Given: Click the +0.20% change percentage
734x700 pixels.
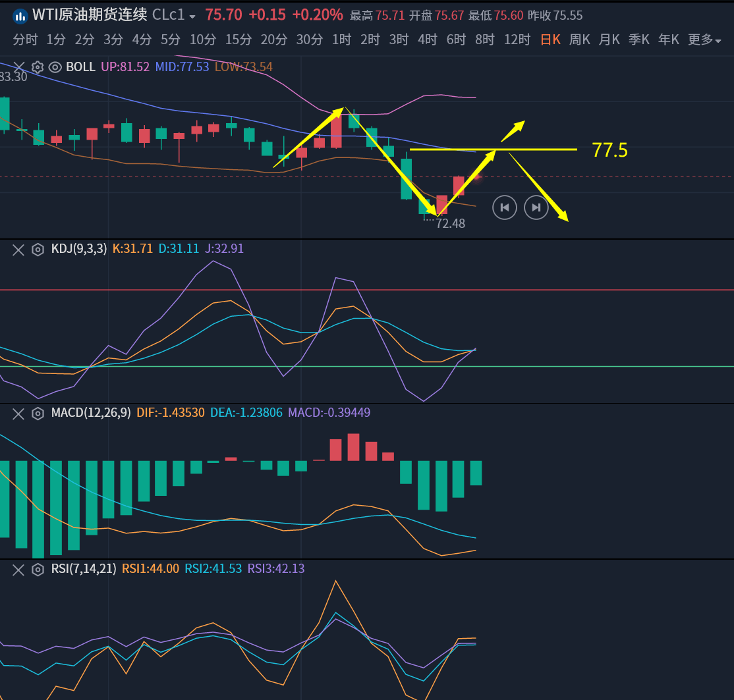Looking at the screenshot, I should (318, 15).
